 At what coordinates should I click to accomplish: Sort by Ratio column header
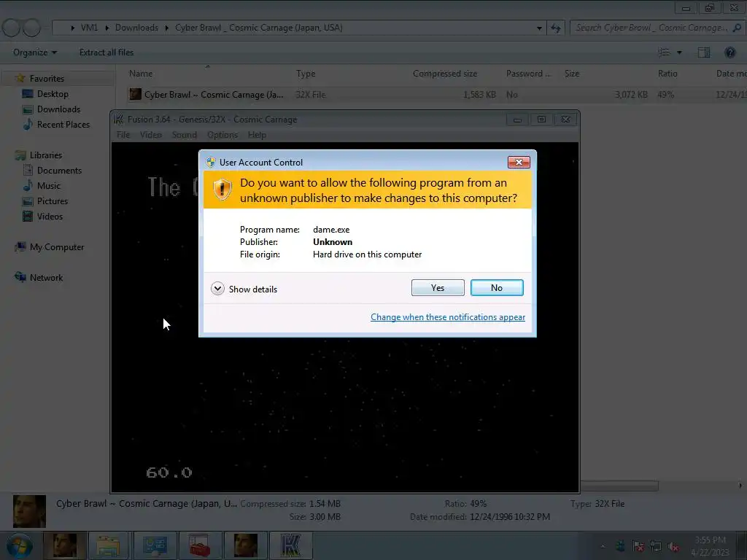667,74
